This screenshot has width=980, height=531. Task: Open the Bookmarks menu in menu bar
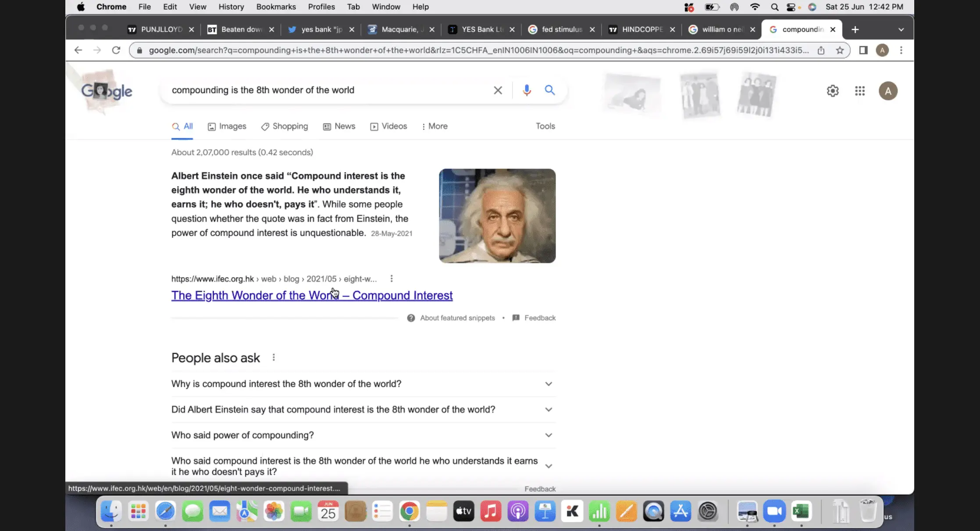pyautogui.click(x=276, y=7)
